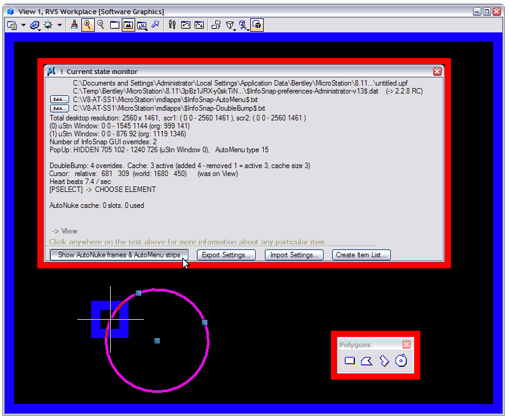Image resolution: width=509 pixels, height=420 pixels.
Task: Select the Window Area tool
Action: (x=114, y=25)
